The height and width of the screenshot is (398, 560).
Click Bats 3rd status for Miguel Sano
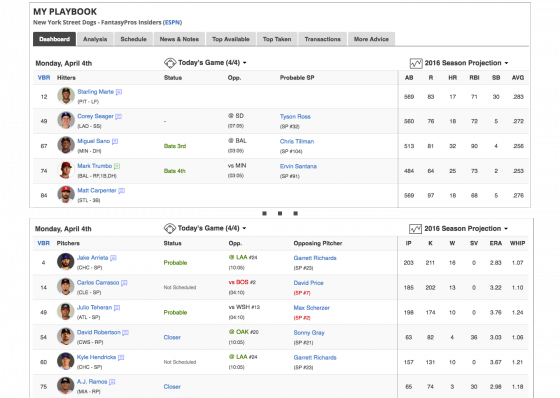(175, 146)
